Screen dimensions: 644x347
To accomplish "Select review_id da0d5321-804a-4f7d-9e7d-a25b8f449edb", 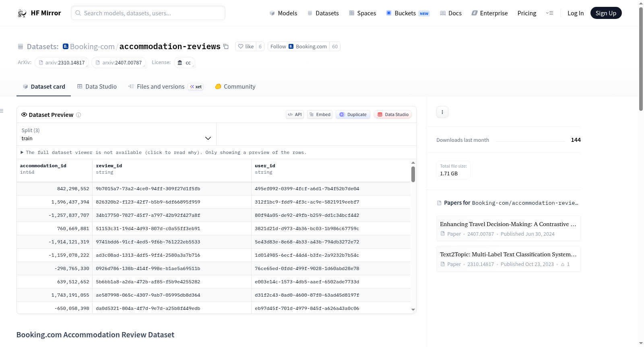I will point(172,309).
